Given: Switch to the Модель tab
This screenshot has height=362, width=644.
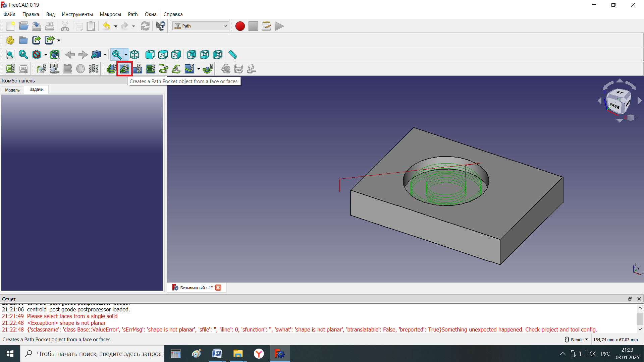Looking at the screenshot, I should pyautogui.click(x=12, y=90).
